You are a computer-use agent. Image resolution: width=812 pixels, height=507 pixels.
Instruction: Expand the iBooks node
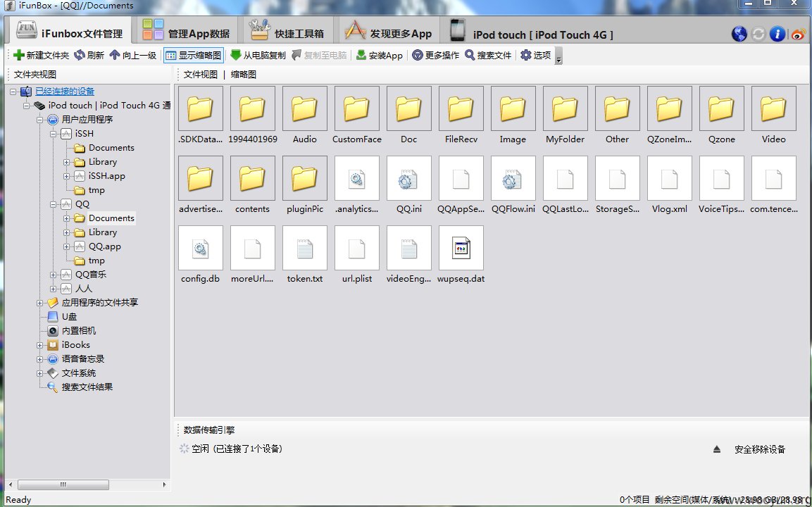click(x=40, y=345)
